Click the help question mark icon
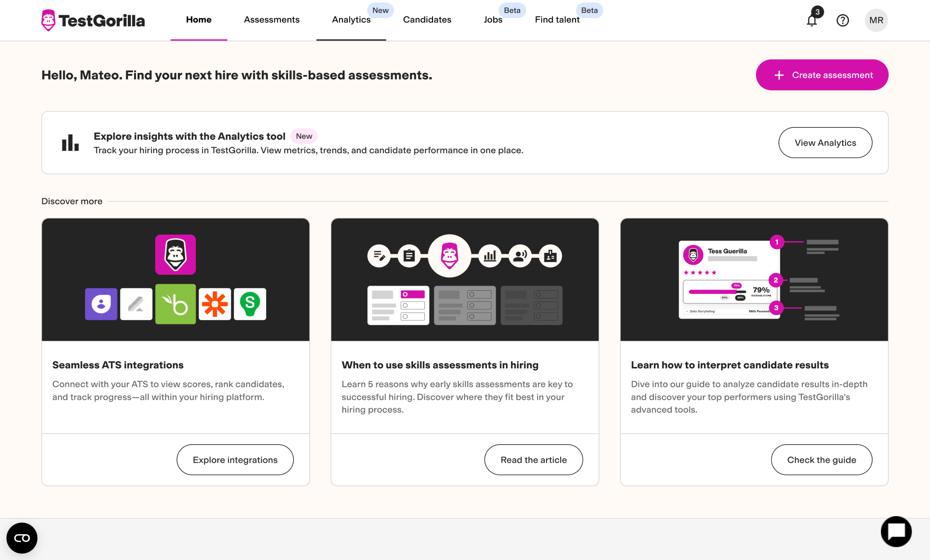The height and width of the screenshot is (560, 930). pyautogui.click(x=842, y=20)
